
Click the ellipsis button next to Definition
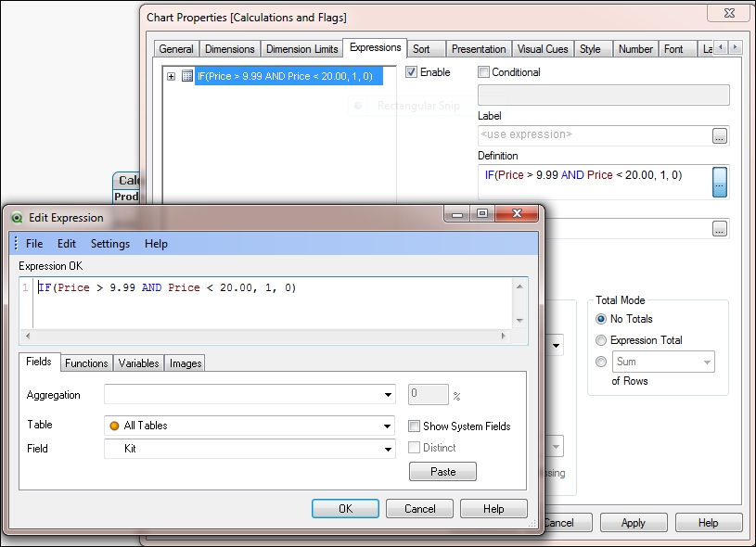(x=720, y=182)
